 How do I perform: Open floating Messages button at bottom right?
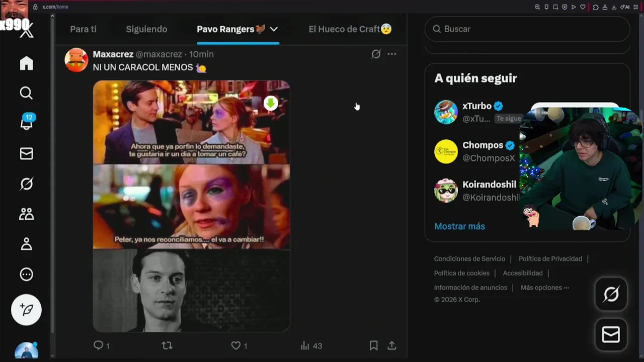611,334
